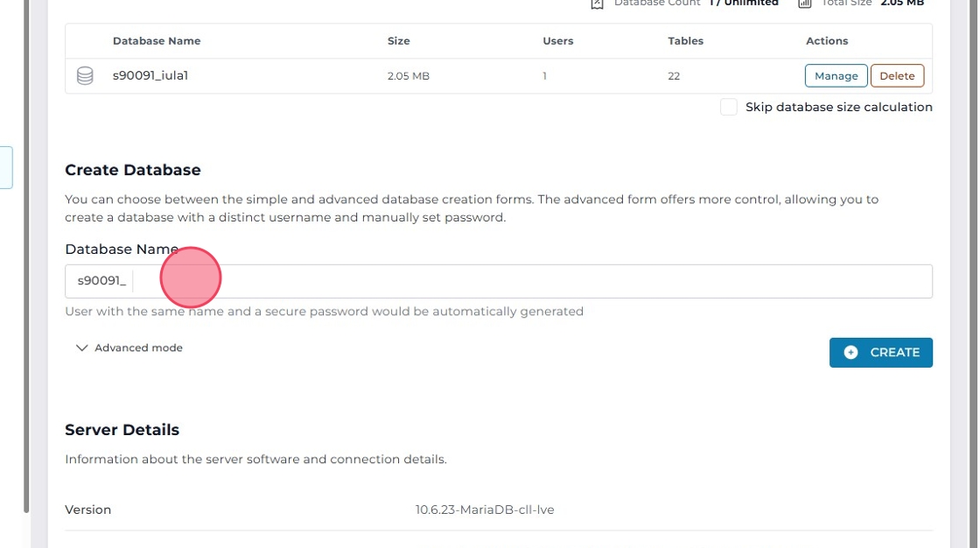
Task: Click the Size column header
Action: (398, 41)
